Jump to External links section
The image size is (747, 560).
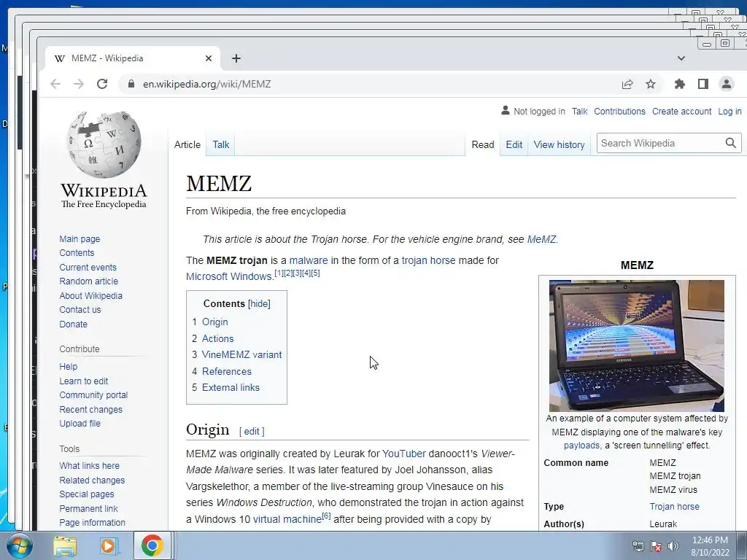pyautogui.click(x=231, y=388)
